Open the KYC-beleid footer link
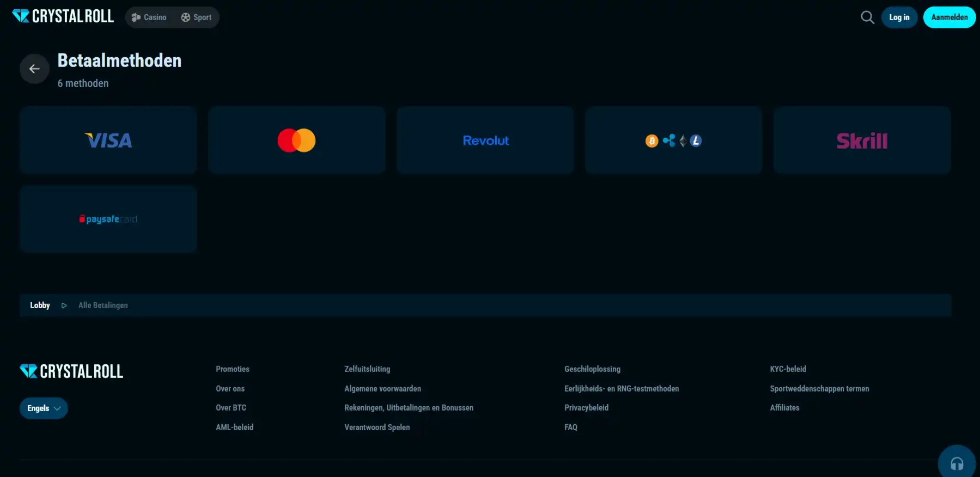Viewport: 980px width, 477px height. pyautogui.click(x=788, y=369)
